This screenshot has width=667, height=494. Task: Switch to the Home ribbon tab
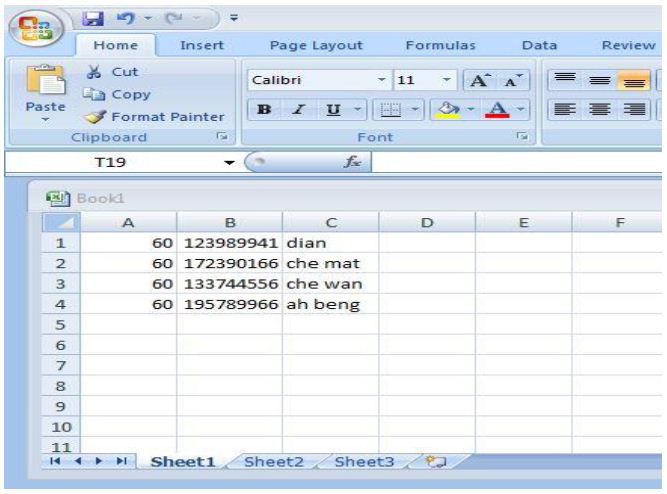click(116, 45)
